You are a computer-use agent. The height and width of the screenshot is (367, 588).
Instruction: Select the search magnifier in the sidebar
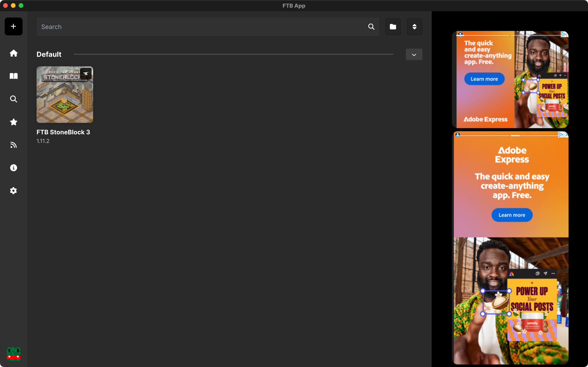[13, 99]
